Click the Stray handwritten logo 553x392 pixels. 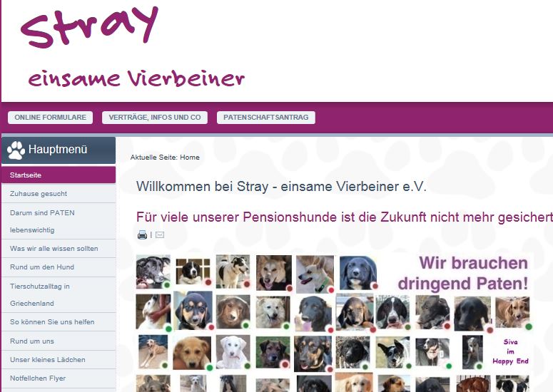[x=89, y=27]
